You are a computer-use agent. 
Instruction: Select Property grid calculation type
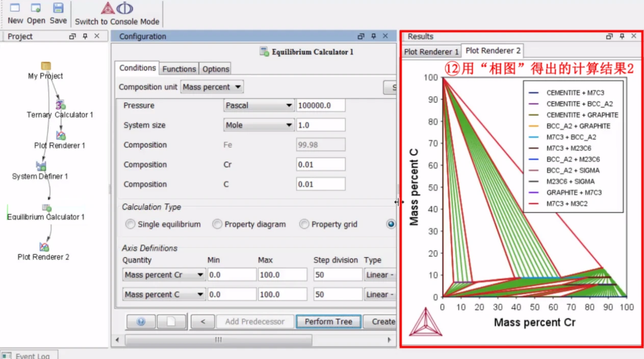(304, 224)
